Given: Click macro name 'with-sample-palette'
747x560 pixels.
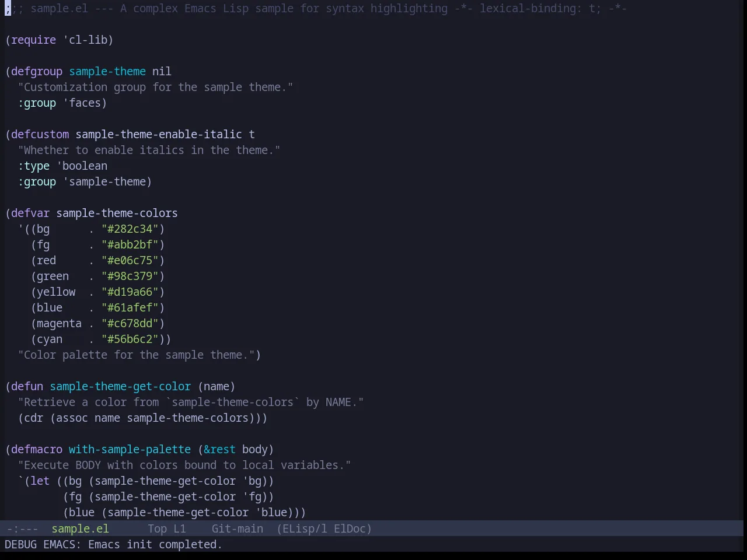Looking at the screenshot, I should coord(130,449).
